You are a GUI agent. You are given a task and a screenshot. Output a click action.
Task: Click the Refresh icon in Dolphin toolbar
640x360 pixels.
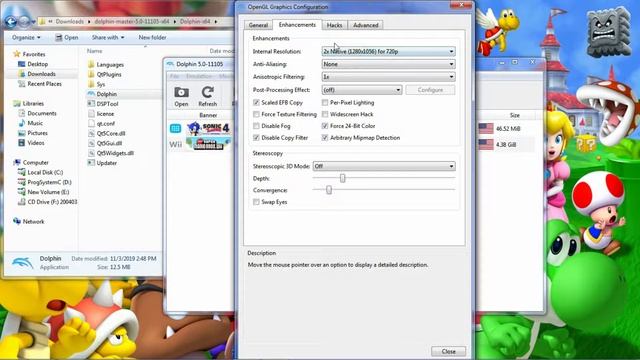pos(208,96)
